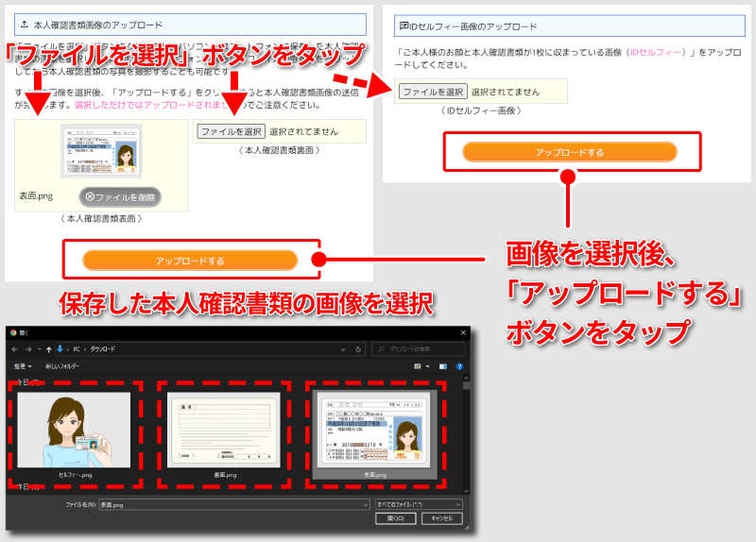The image size is (756, 542).
Task: Click アップロードする under ID selfie section
Action: click(x=569, y=152)
